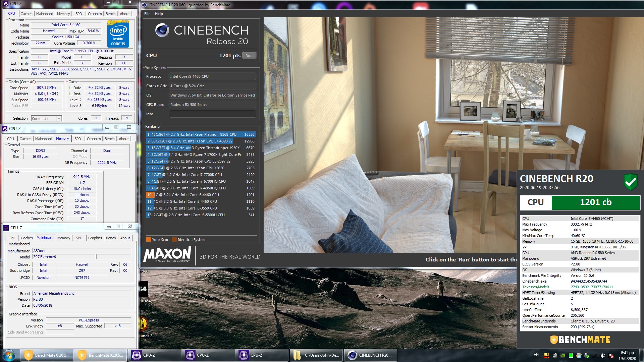Select SPD tab in CPU-Z Memory window
This screenshot has width=644, height=362.
tap(77, 139)
